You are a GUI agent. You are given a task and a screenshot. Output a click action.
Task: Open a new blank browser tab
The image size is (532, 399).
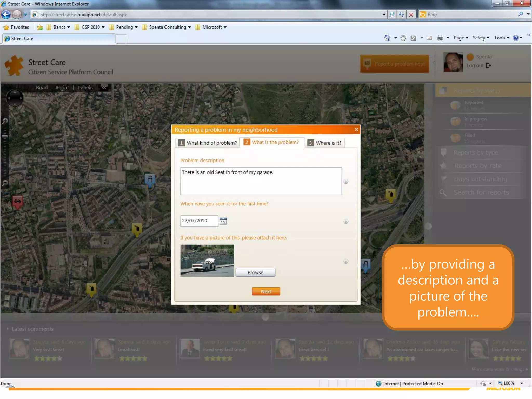(x=121, y=39)
